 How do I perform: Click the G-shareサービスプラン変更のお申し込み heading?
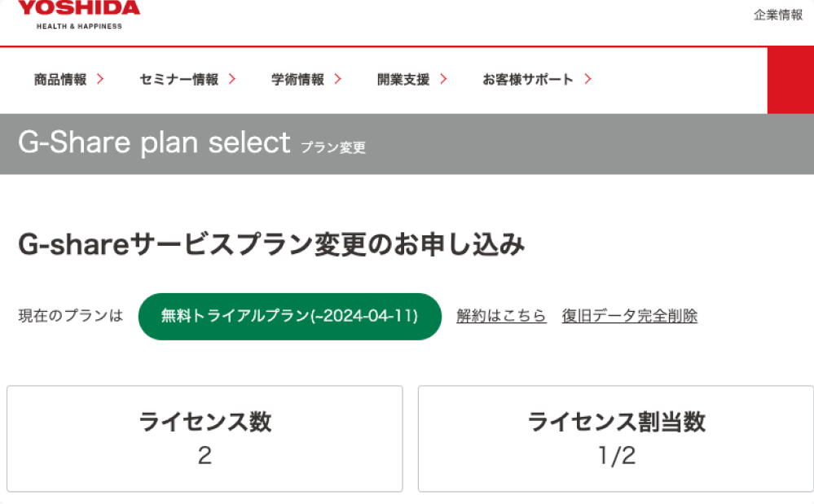click(271, 245)
